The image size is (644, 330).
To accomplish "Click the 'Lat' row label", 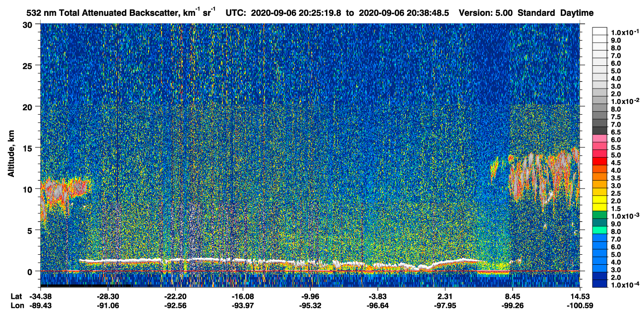I will [x=16, y=296].
